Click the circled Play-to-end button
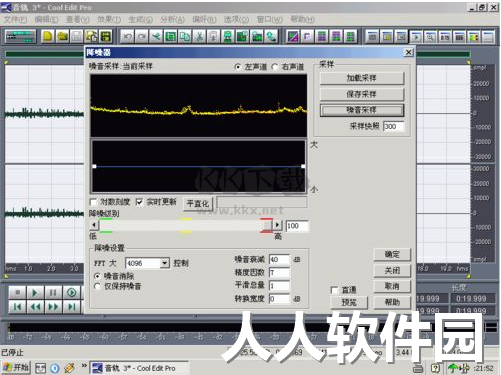The height and width of the screenshot is (375, 501). 71,293
